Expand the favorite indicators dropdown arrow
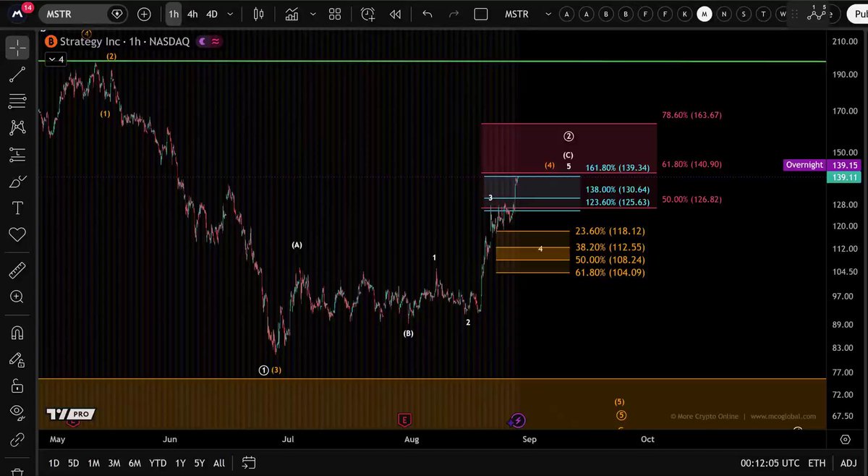868x476 pixels. click(x=315, y=14)
